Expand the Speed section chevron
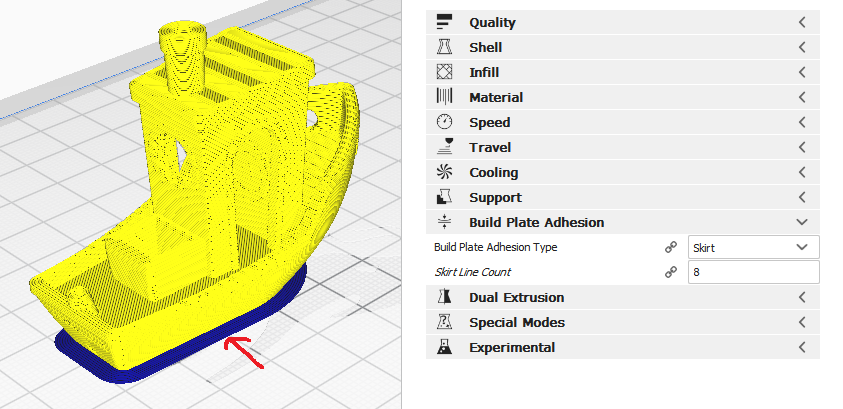The image size is (843, 409). 802,122
